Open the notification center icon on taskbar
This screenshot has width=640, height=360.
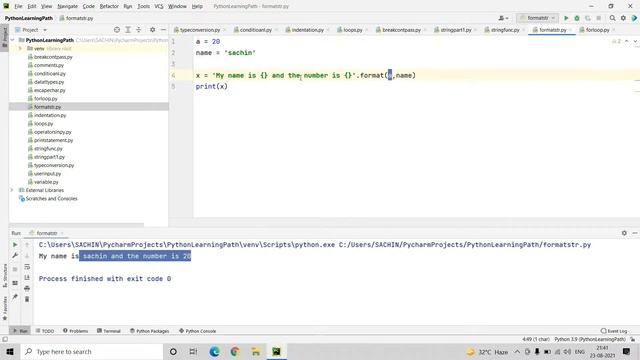pos(627,351)
